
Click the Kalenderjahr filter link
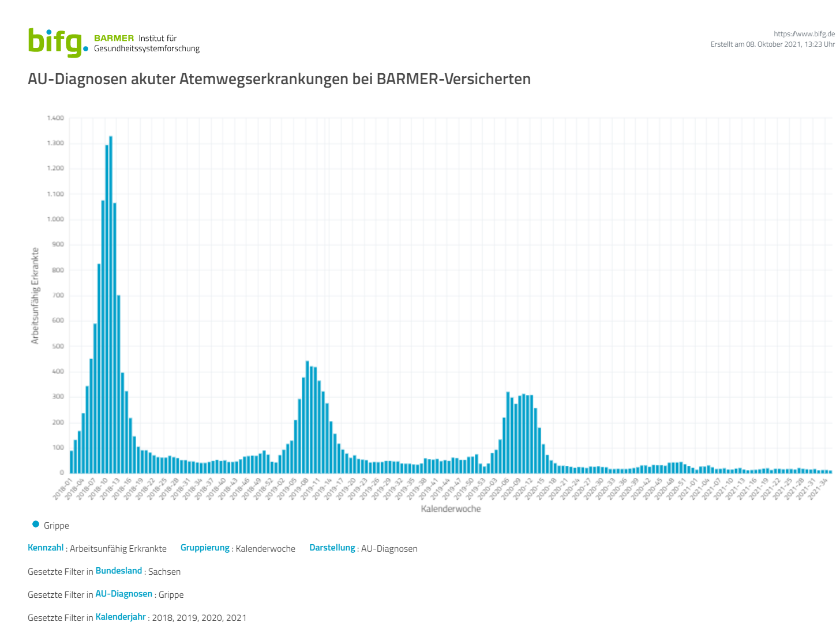pyautogui.click(x=121, y=617)
